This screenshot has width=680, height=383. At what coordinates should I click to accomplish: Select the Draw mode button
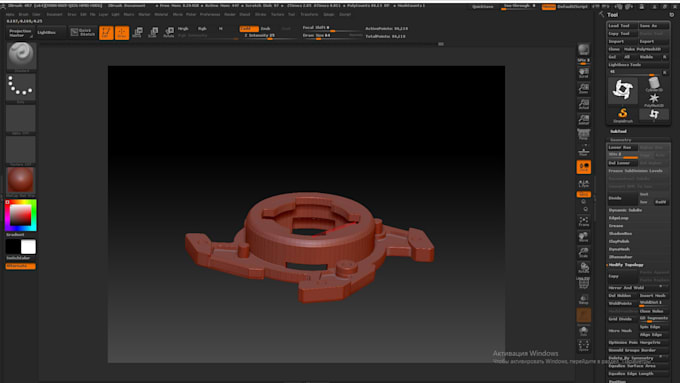coord(122,33)
